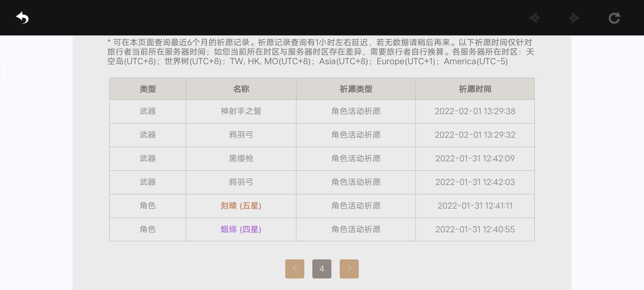644x290 pixels.
Task: Click the 烟绯 (四星) character entry
Action: [x=241, y=229]
